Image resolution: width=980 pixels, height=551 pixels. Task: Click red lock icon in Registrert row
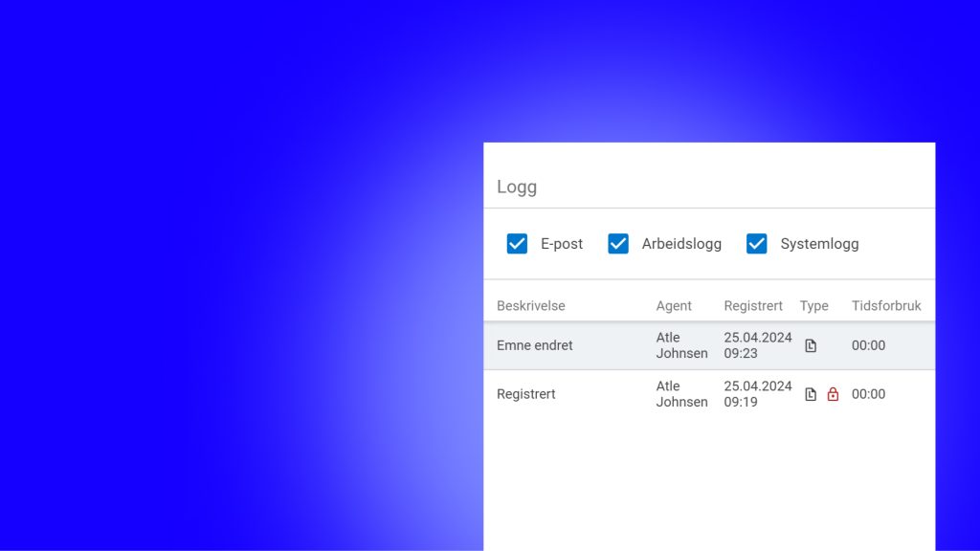[833, 394]
